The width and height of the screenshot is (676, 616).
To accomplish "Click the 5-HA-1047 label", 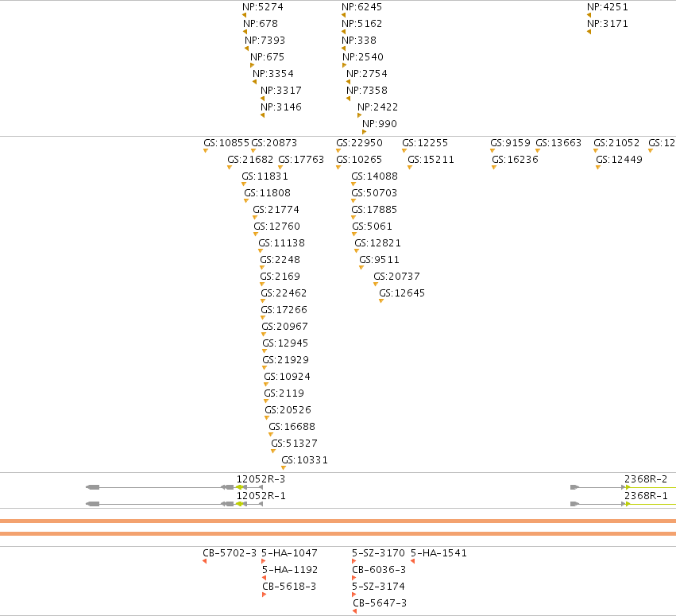I will 289,553.
